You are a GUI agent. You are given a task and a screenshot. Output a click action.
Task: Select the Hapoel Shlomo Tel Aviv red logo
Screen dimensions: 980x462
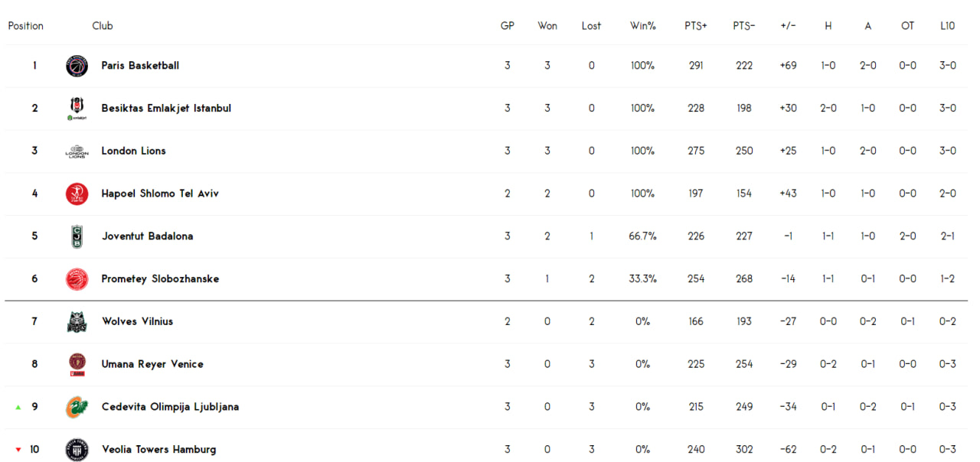(x=77, y=194)
